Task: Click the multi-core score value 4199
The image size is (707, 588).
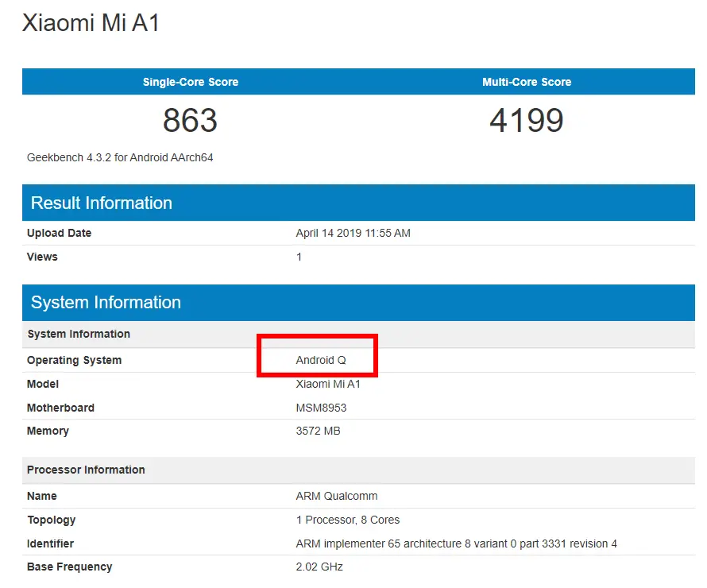Action: [527, 121]
